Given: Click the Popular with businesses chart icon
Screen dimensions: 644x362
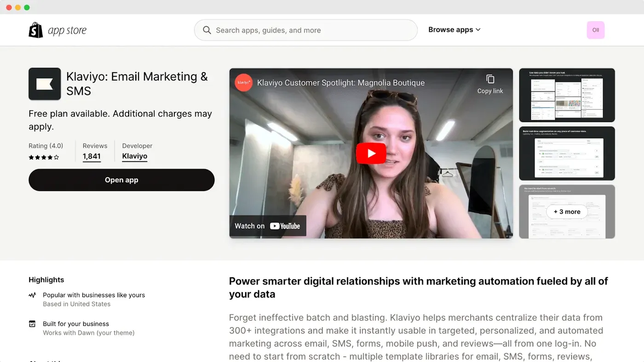Looking at the screenshot, I should [32, 295].
